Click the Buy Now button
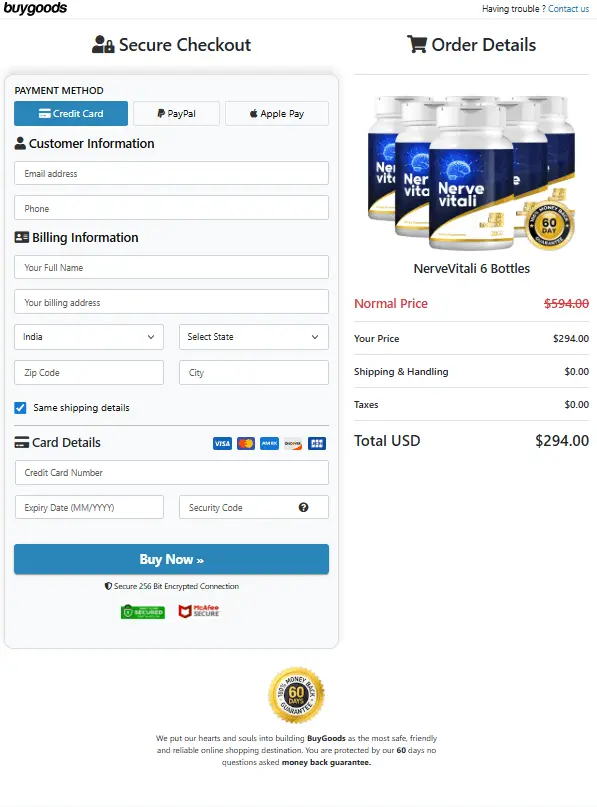This screenshot has height=807, width=597. tap(171, 559)
